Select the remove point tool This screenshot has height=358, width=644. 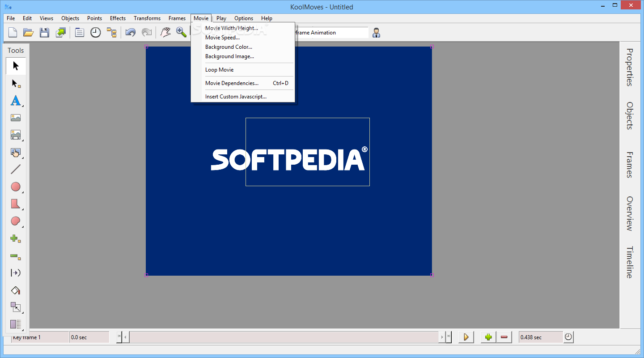pyautogui.click(x=16, y=256)
